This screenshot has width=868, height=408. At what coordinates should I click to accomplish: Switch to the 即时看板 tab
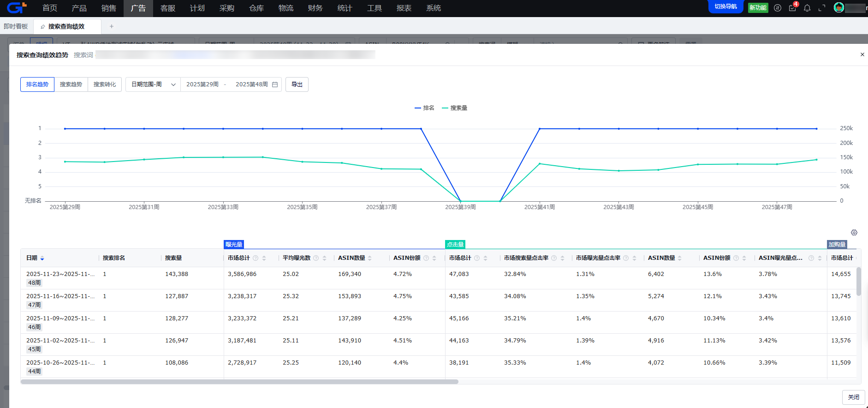tap(16, 26)
